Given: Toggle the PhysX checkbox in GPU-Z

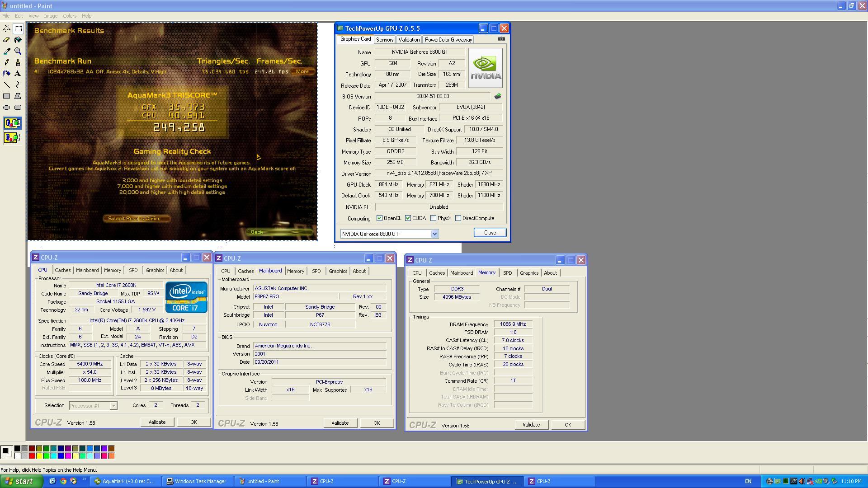Looking at the screenshot, I should [x=434, y=218].
